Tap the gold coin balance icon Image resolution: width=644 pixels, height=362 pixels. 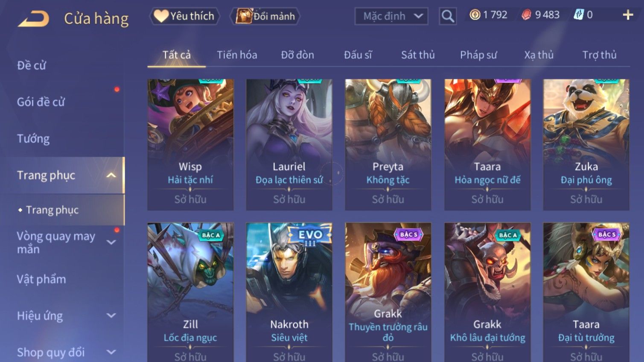475,15
